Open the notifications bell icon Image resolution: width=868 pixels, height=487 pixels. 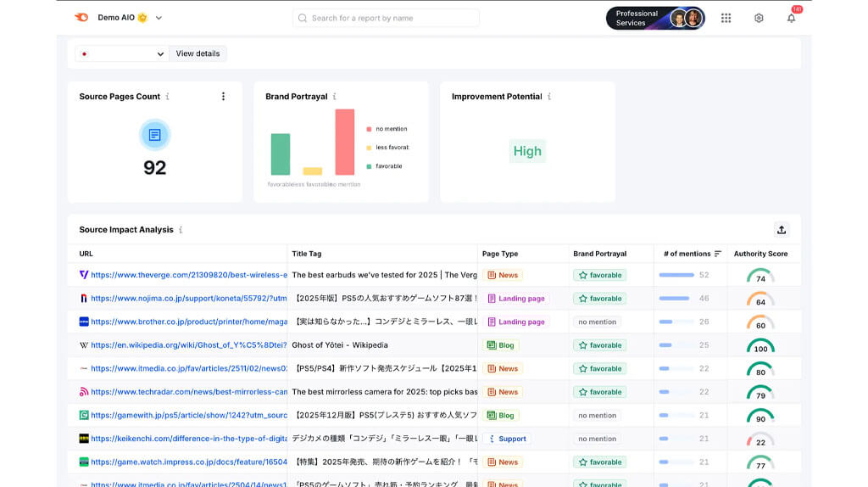coord(791,18)
